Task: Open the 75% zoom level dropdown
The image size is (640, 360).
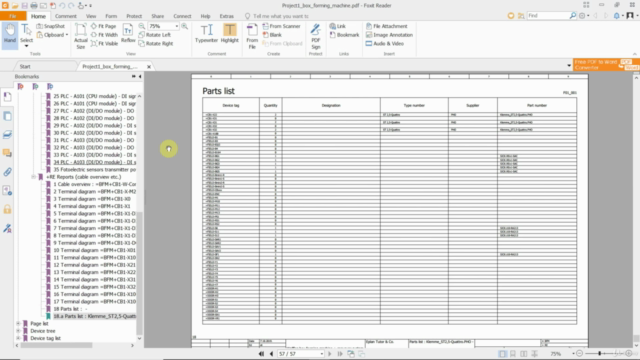Action: [x=177, y=26]
